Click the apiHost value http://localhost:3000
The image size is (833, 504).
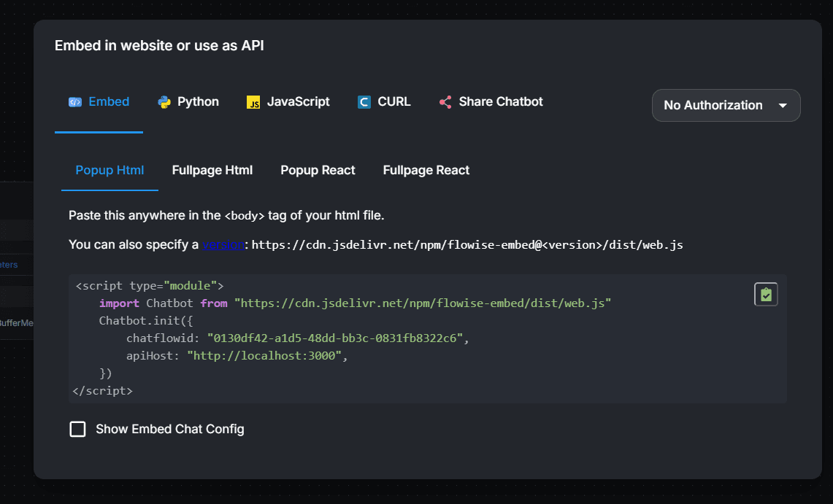click(264, 355)
